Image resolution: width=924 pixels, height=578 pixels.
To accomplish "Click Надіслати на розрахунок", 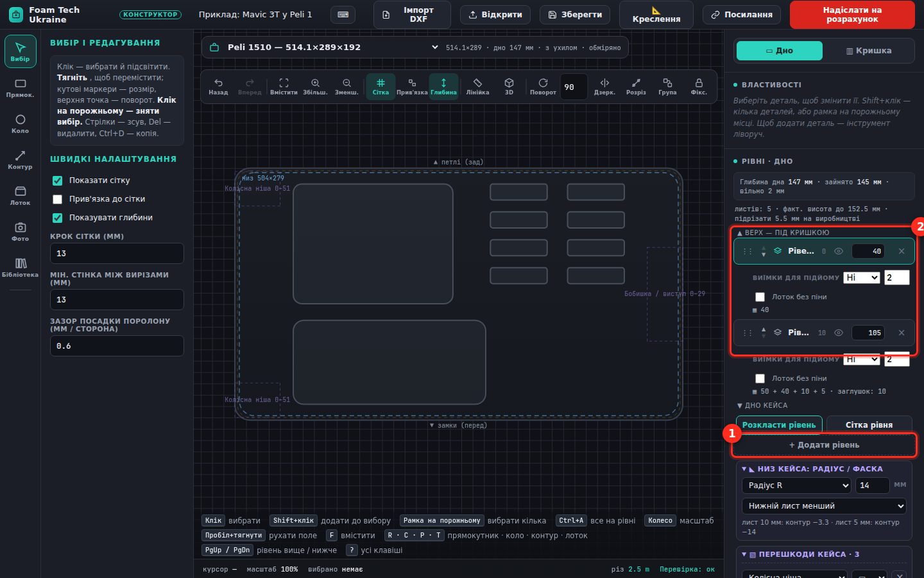I will tap(852, 14).
